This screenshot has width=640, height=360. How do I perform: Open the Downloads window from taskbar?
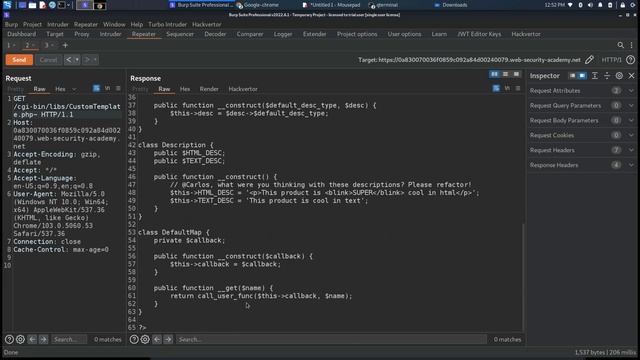point(451,5)
